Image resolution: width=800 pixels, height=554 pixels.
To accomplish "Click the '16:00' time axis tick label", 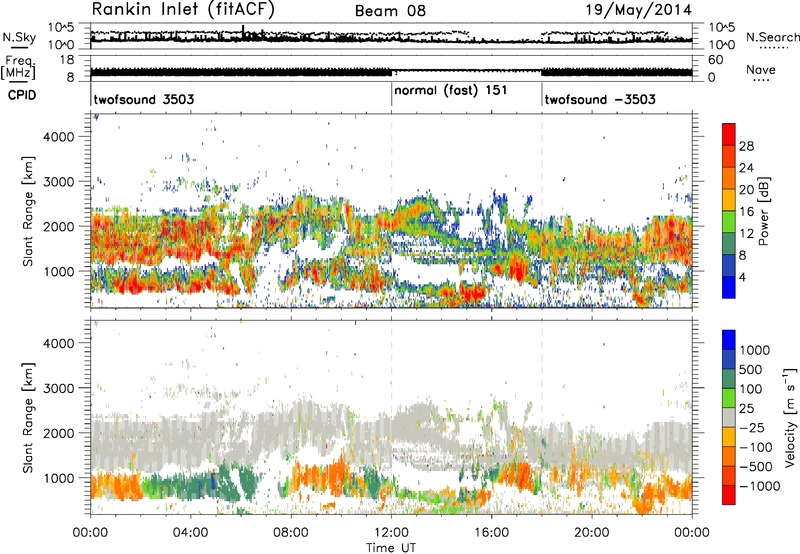I will (x=491, y=533).
